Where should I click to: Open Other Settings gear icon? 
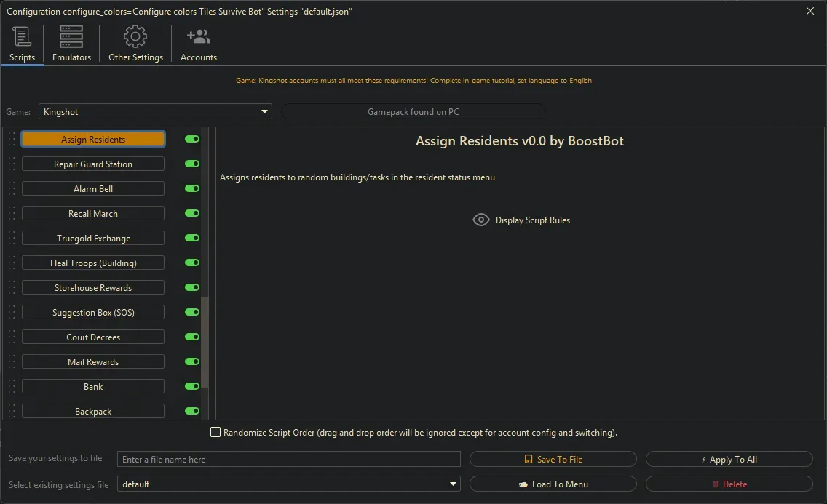click(135, 36)
